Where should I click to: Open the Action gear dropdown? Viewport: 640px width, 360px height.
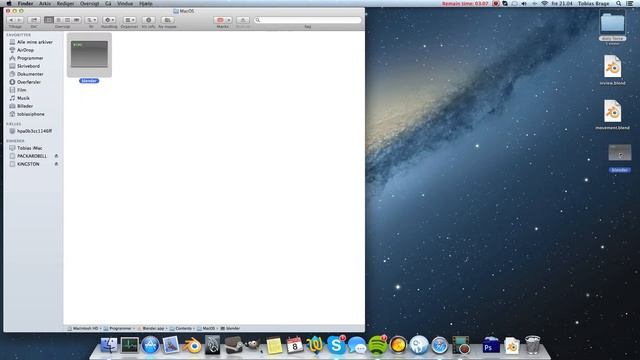(x=109, y=20)
